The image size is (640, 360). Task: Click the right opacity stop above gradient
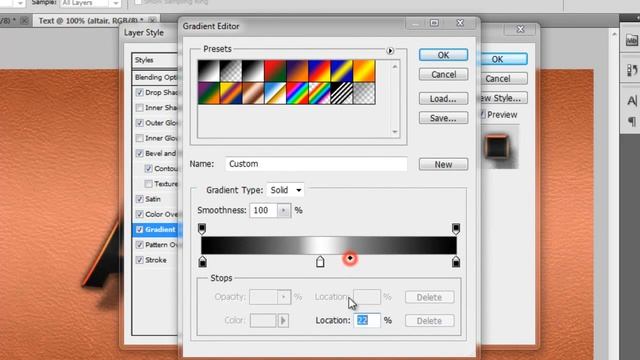click(x=456, y=229)
